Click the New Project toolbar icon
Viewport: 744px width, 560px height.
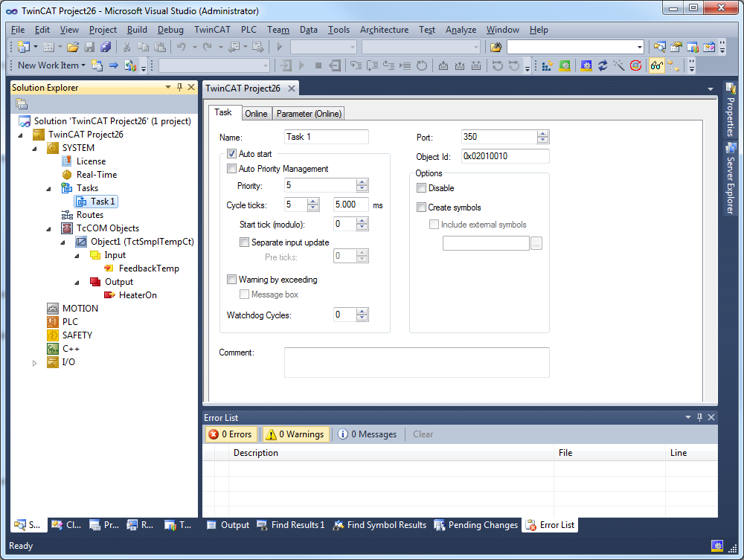(24, 46)
